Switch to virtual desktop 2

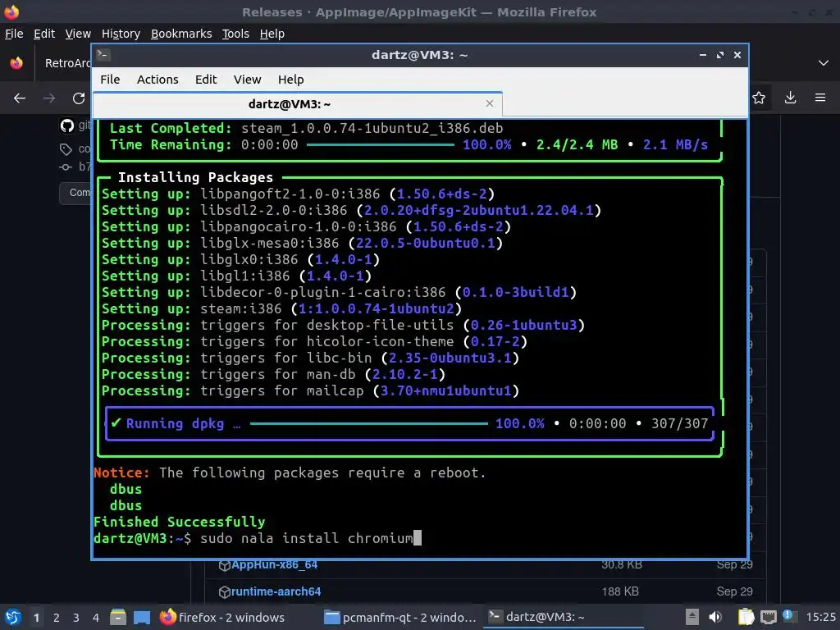[x=57, y=618]
